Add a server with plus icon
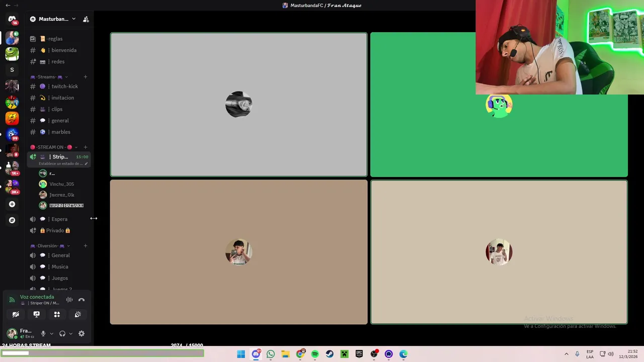The image size is (644, 362). (12, 204)
